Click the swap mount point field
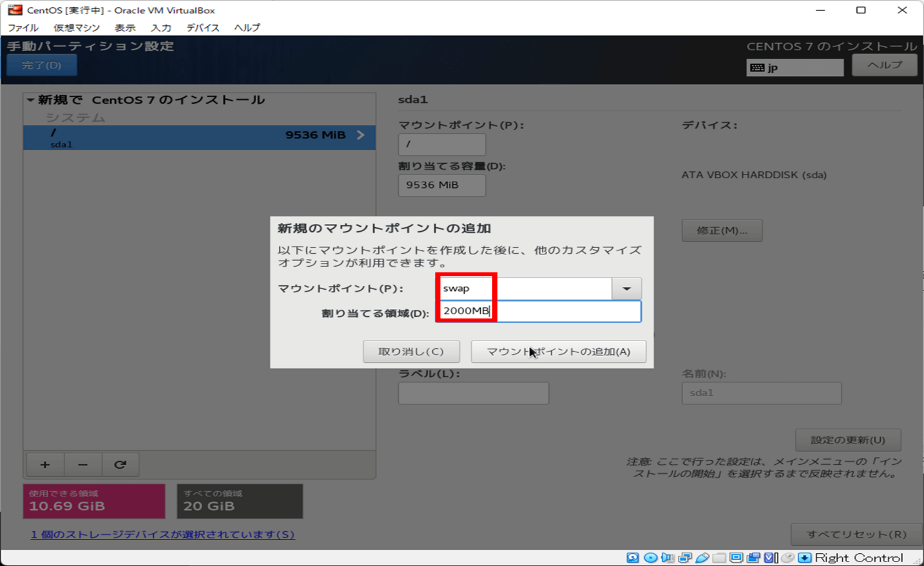 pyautogui.click(x=524, y=288)
